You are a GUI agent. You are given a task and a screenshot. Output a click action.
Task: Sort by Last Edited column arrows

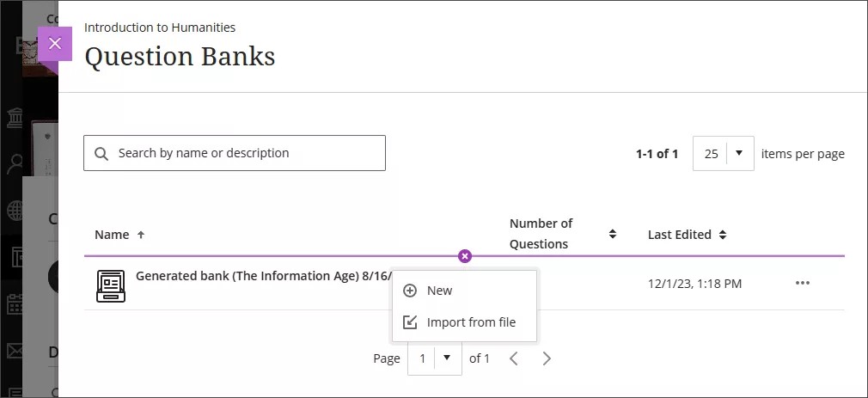click(x=723, y=235)
